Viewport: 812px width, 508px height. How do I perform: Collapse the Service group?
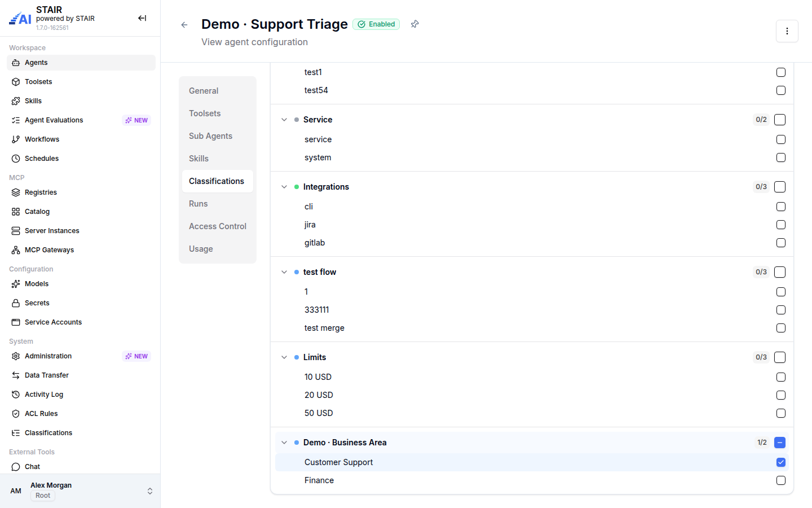(x=284, y=120)
